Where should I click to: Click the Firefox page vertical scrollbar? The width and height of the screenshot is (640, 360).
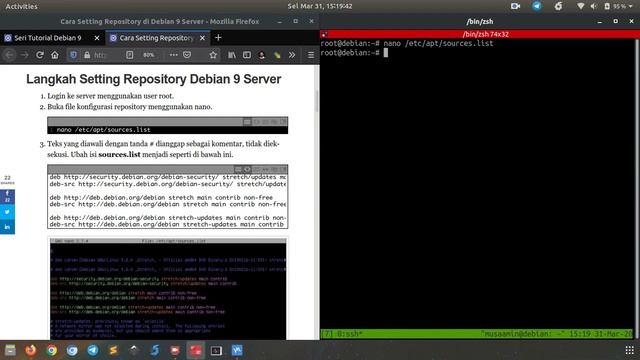tap(317, 101)
